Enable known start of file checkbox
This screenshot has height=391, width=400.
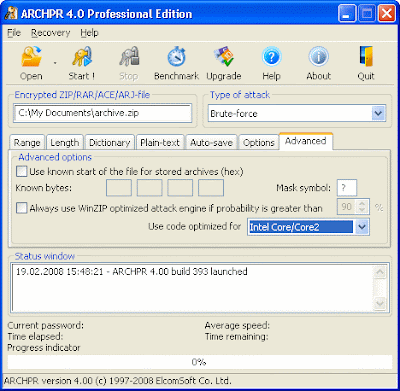coord(22,172)
